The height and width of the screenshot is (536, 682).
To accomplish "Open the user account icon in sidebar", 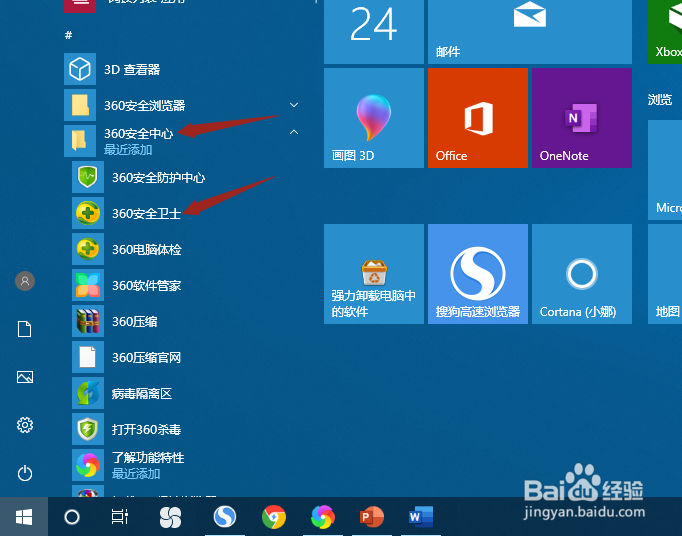I will pyautogui.click(x=25, y=281).
